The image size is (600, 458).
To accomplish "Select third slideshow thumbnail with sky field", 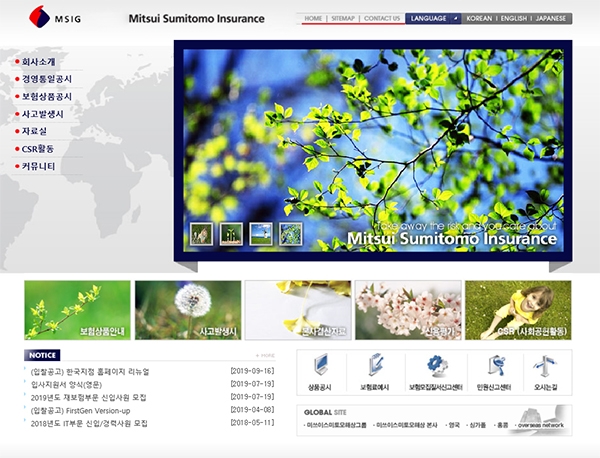I will click(x=261, y=234).
